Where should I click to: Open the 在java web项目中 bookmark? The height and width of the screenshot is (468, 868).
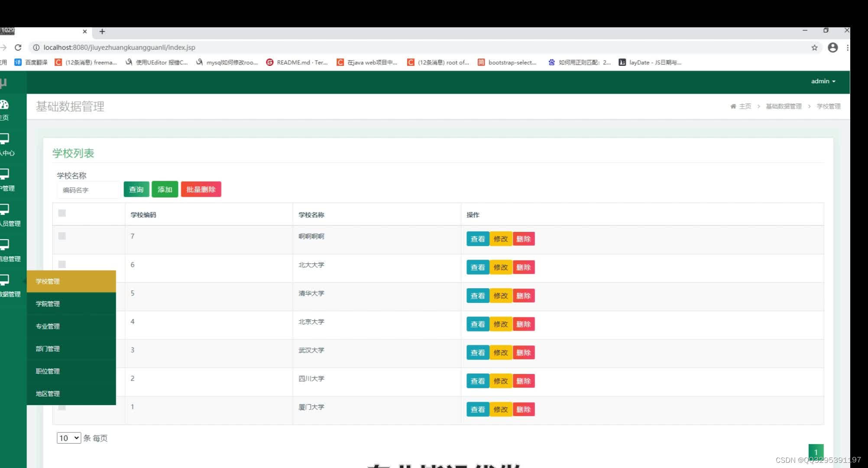click(x=367, y=62)
